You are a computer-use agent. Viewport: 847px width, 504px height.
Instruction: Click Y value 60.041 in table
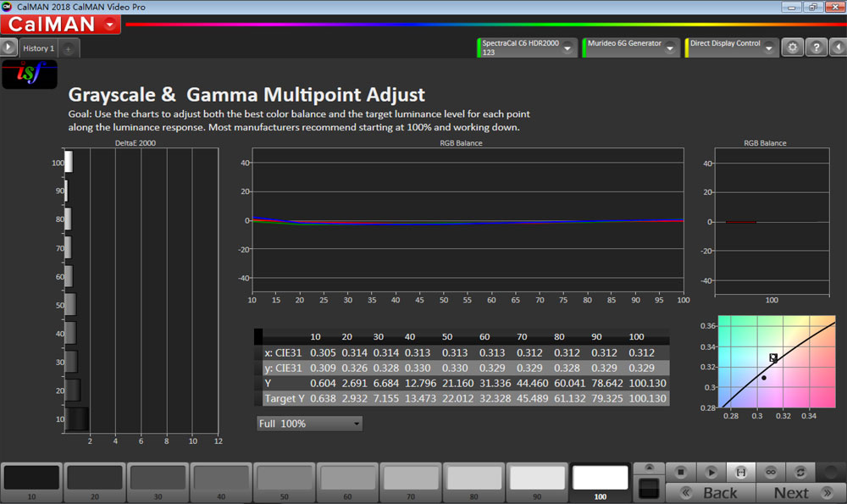pos(570,383)
